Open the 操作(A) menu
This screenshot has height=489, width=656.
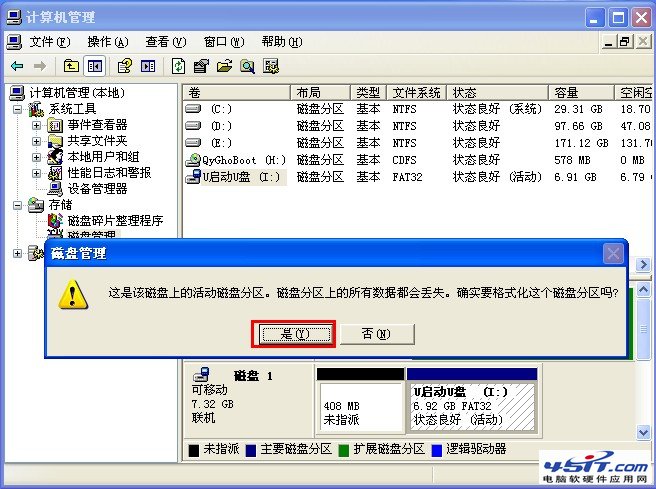tap(108, 42)
